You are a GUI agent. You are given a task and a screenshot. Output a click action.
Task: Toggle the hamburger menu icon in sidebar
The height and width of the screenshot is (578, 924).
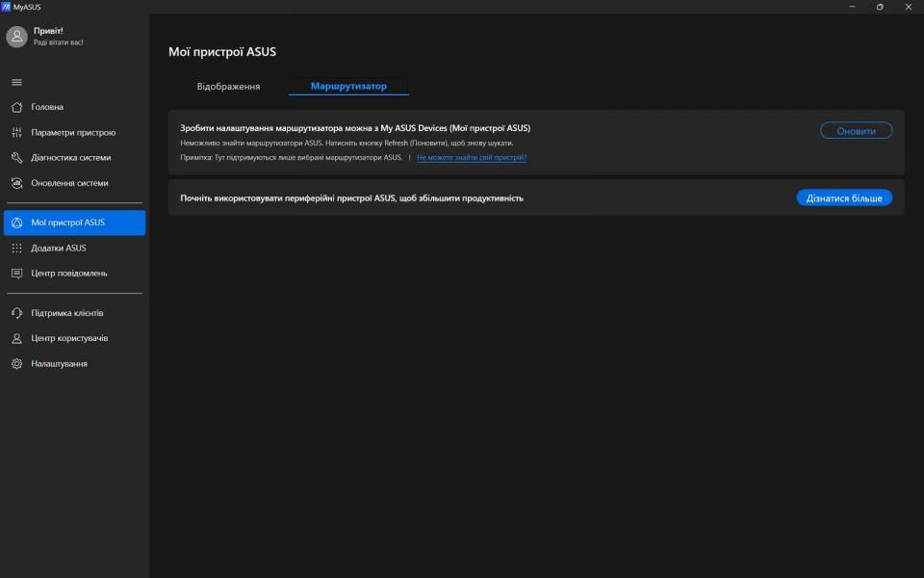tap(16, 82)
